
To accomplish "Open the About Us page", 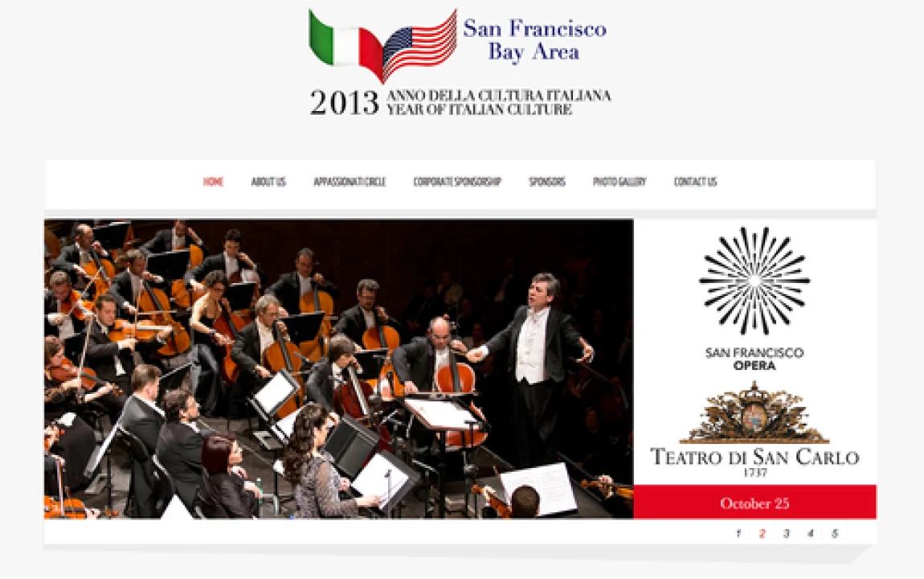I will (268, 182).
